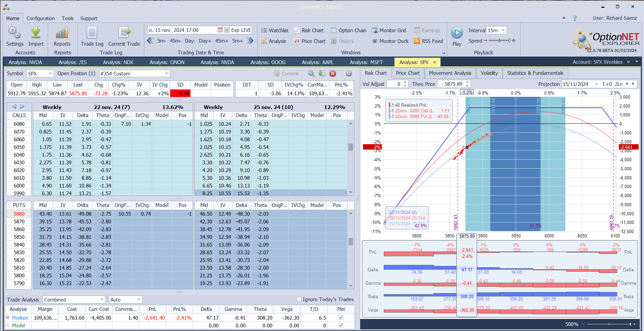
Task: Open the Trade Analysis Combined dropdown
Action: click(102, 300)
